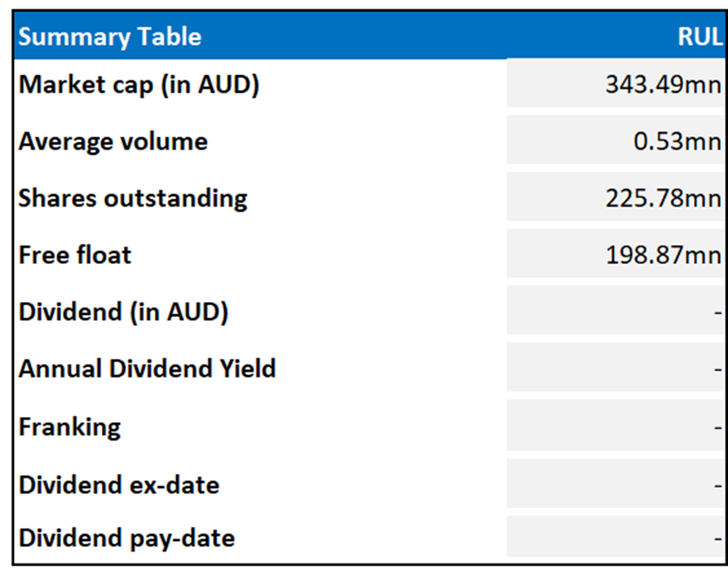
Task: Click the Dividend pay-date label
Action: (x=127, y=539)
